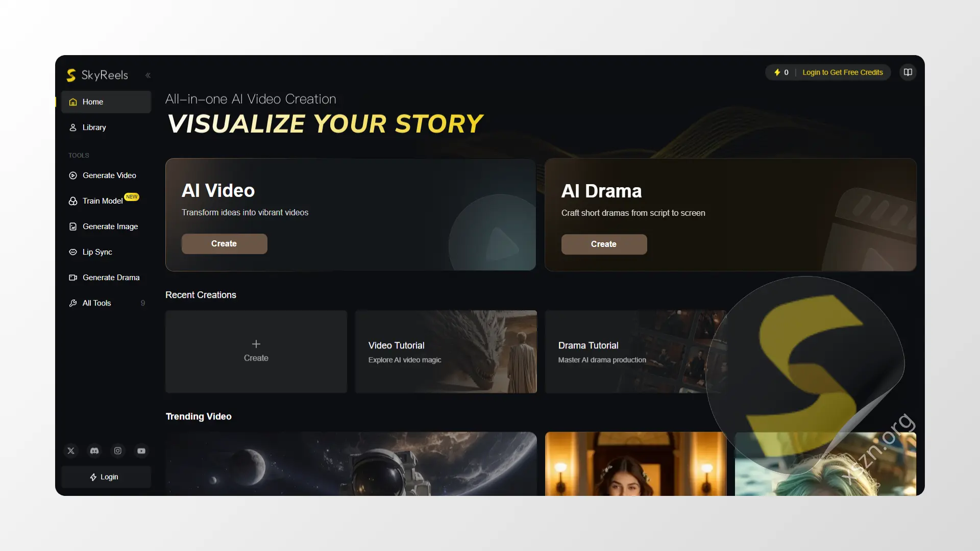Open the Discord community icon
The image size is (980, 551).
[94, 451]
